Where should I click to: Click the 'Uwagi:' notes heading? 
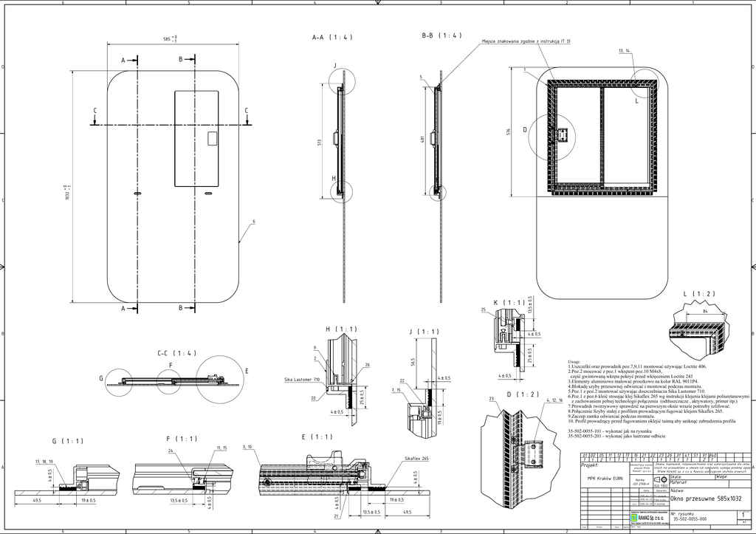coord(575,361)
